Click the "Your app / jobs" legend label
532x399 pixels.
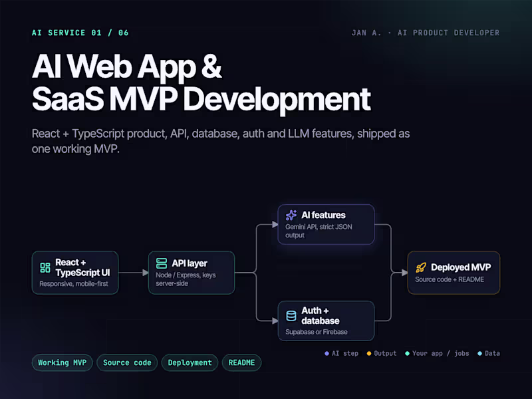tap(441, 354)
